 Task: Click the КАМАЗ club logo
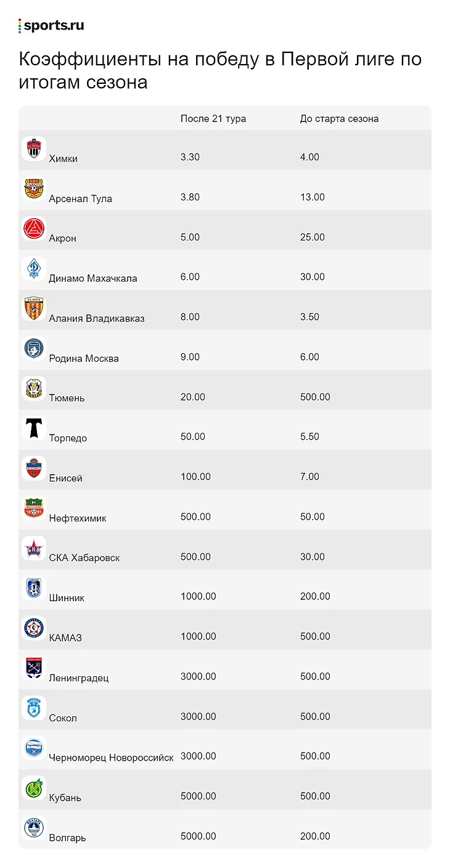point(34,628)
